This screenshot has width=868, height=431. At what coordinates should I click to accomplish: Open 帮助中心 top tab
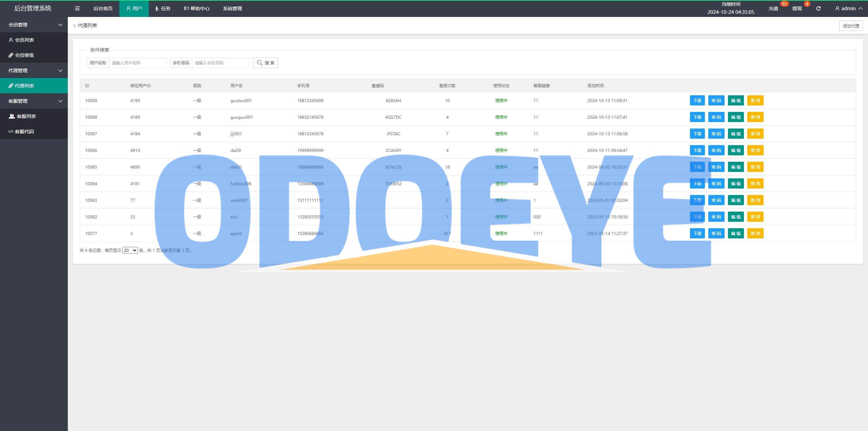click(x=197, y=8)
